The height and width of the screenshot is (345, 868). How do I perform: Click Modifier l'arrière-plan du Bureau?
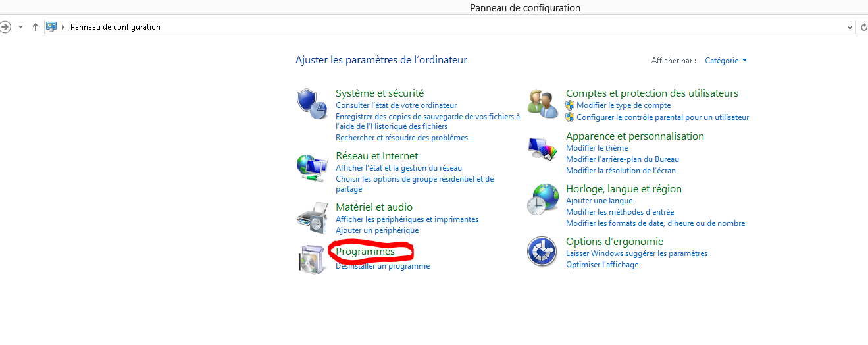point(623,159)
